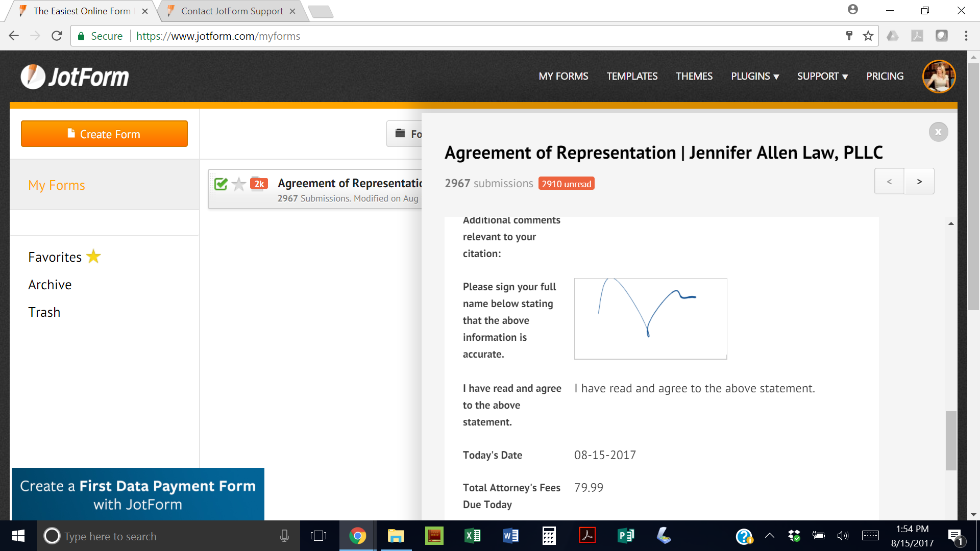Image resolution: width=980 pixels, height=551 pixels.
Task: Switch to Contact JotForm Support tab
Action: point(232,11)
